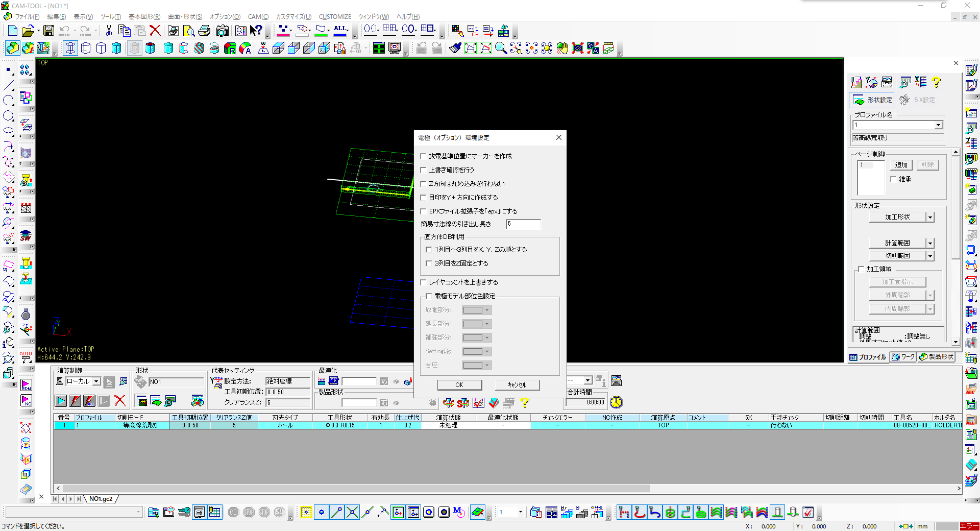
Task: Switch to the ワーク tab
Action: click(903, 357)
